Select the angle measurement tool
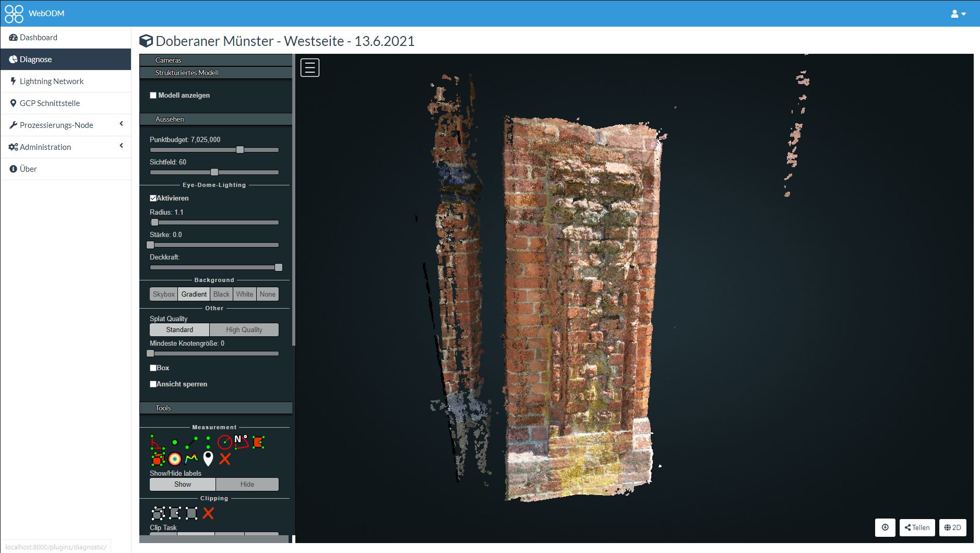Image resolution: width=980 pixels, height=553 pixels. (x=156, y=443)
